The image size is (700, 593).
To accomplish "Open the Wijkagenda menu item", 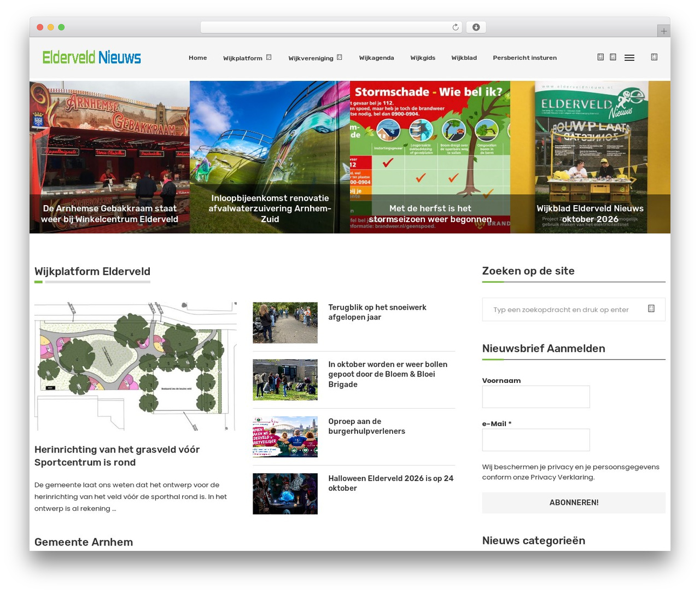I will [376, 57].
